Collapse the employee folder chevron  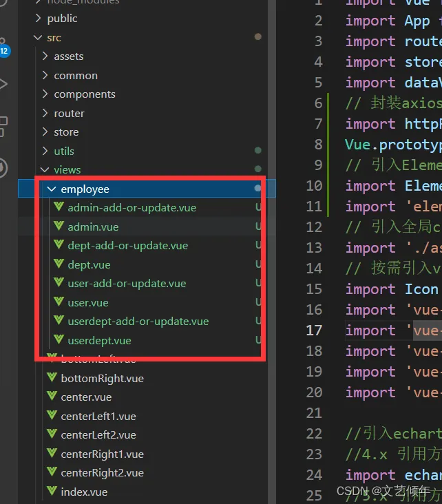[x=52, y=189]
